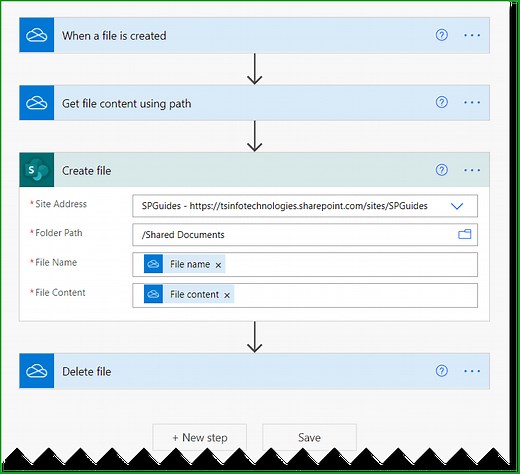520x474 pixels.
Task: Click the SPGuides site URL text
Action: tap(285, 206)
